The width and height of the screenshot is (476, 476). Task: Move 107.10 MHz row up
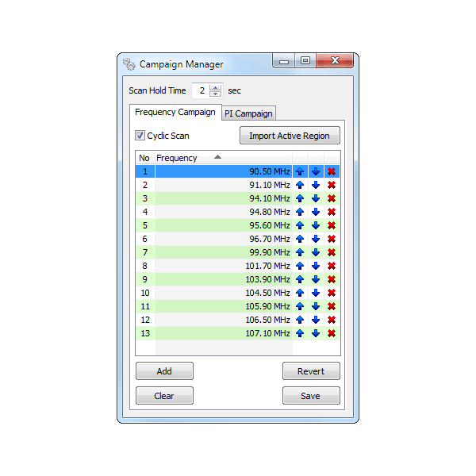300,333
